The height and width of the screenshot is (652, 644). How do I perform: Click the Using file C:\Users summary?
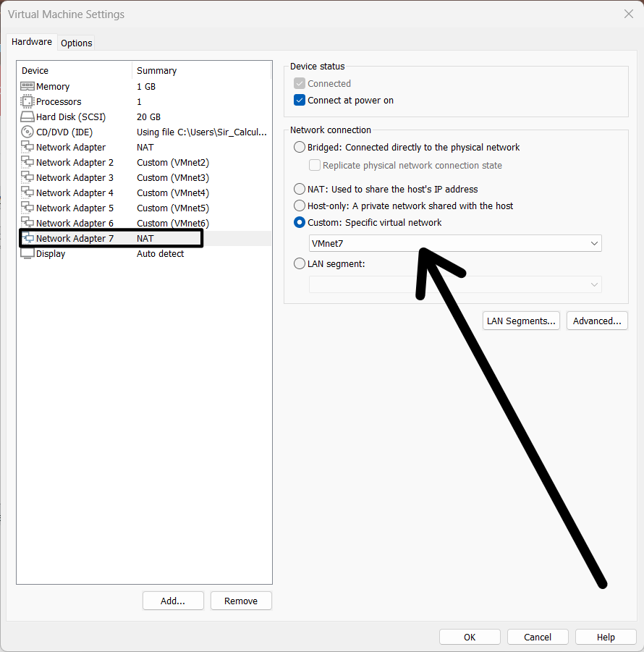202,132
